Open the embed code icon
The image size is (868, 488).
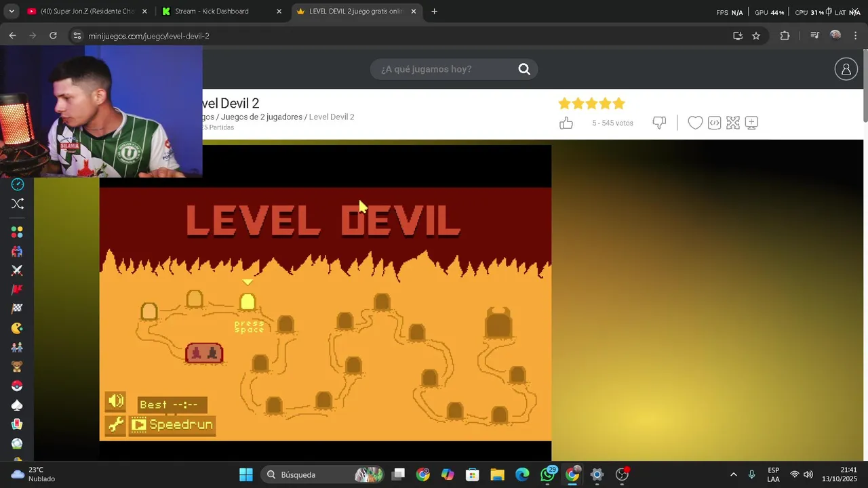tap(714, 123)
